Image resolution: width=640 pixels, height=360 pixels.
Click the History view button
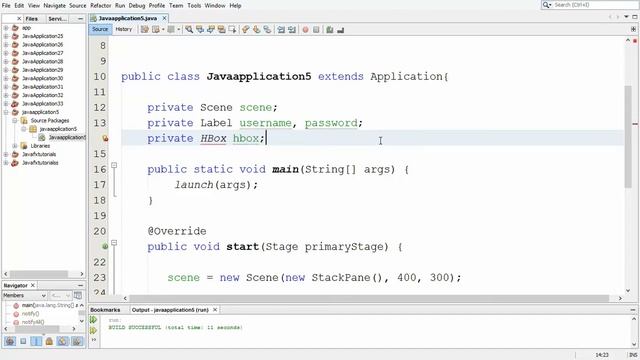124,29
